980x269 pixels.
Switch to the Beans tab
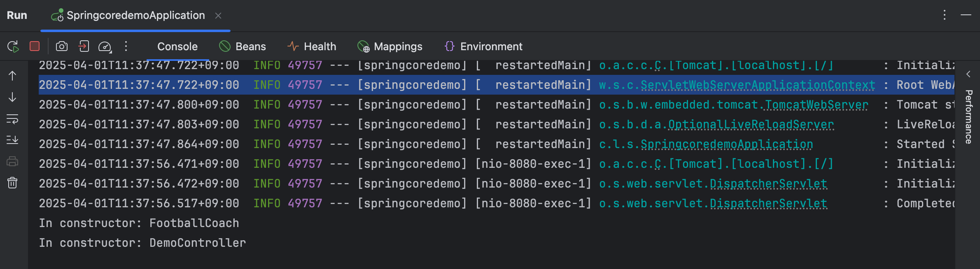point(243,46)
